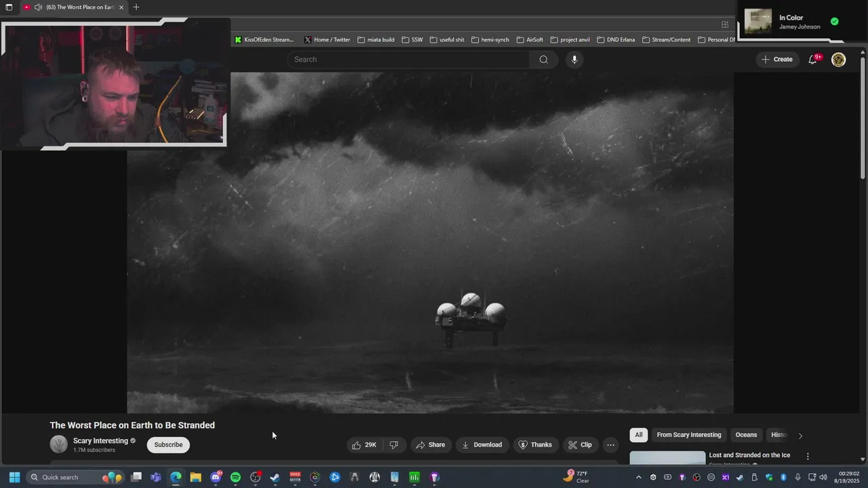This screenshot has width=868, height=488.
Task: Open the browser tab actions menu icon
Action: pyautogui.click(x=9, y=7)
